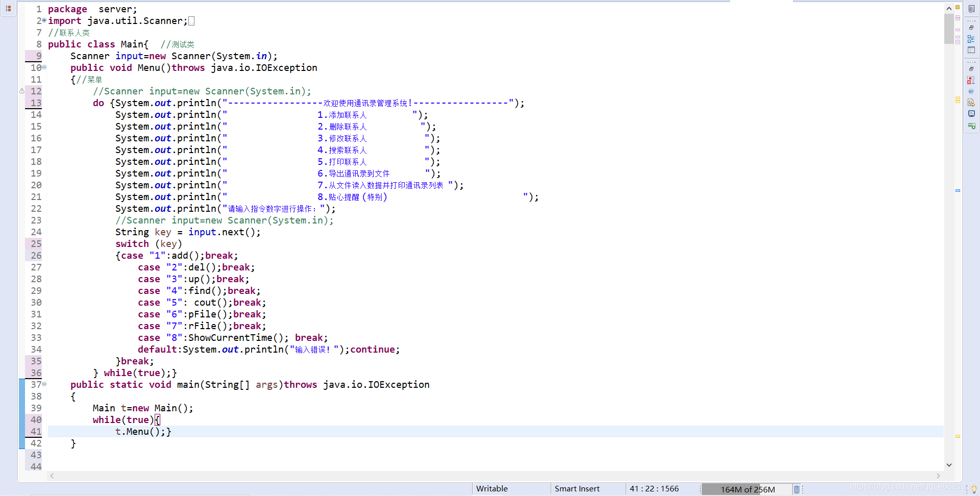This screenshot has width=980, height=496.
Task: Open the Javadoc @ view icon
Action: point(971,91)
